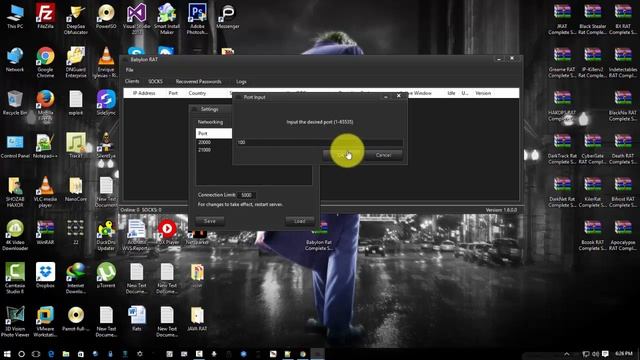The width and height of the screenshot is (640, 360).
Task: Open the VLC media player shortcut
Action: [x=45, y=192]
